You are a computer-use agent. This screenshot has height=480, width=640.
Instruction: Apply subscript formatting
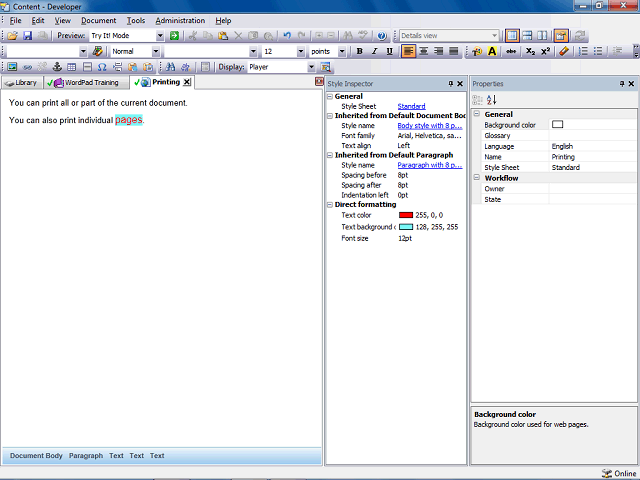[x=530, y=51]
